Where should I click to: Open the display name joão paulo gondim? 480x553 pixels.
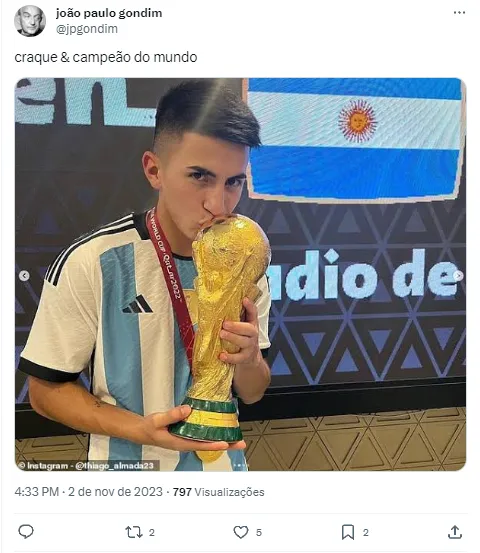click(x=109, y=13)
